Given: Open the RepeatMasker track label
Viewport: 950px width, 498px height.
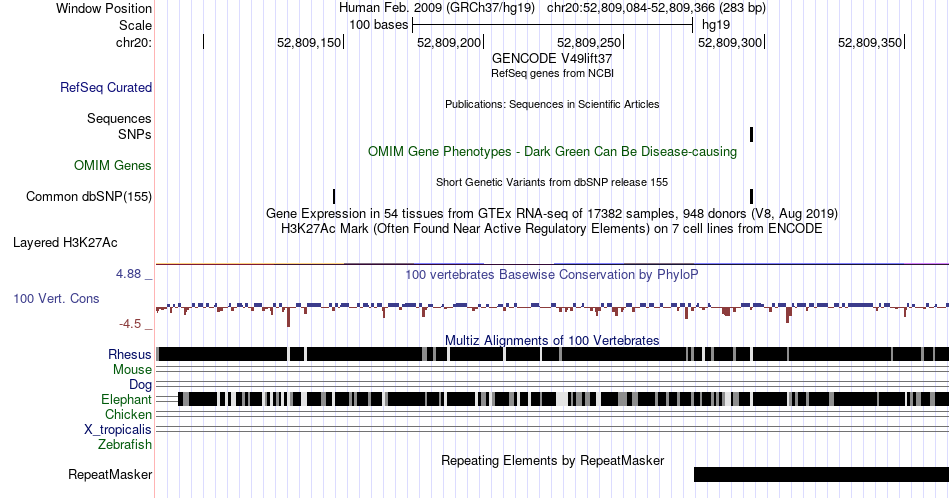Looking at the screenshot, I should pyautogui.click(x=110, y=474).
